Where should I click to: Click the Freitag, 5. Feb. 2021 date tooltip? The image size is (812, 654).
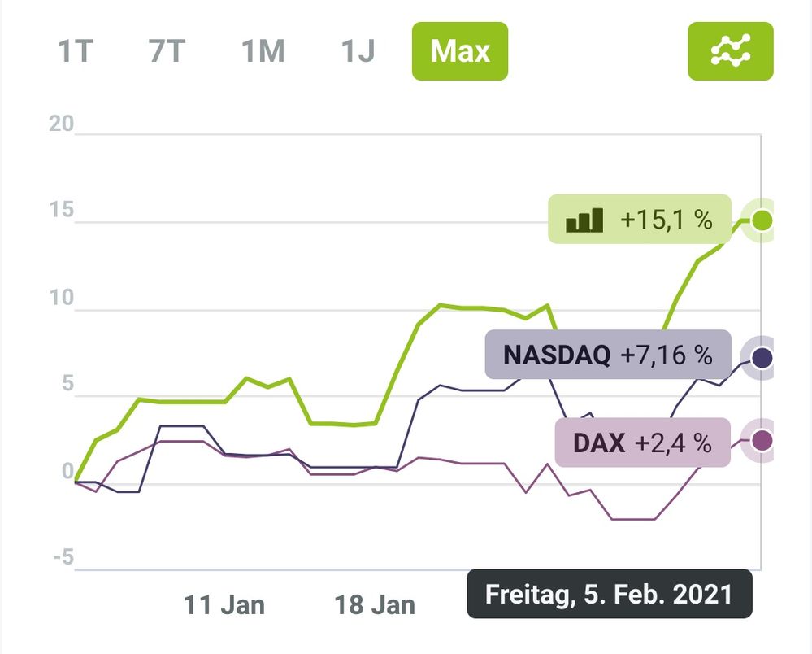(609, 594)
